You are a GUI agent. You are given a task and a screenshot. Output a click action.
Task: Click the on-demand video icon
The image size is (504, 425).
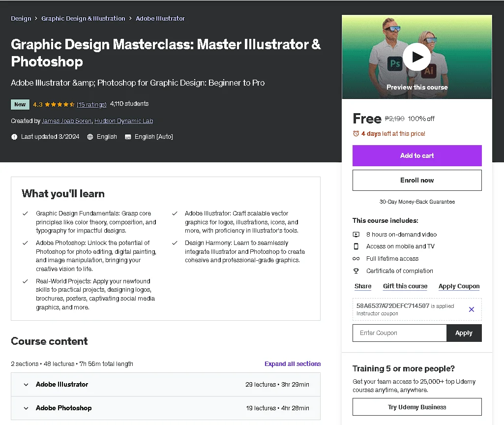click(x=356, y=234)
